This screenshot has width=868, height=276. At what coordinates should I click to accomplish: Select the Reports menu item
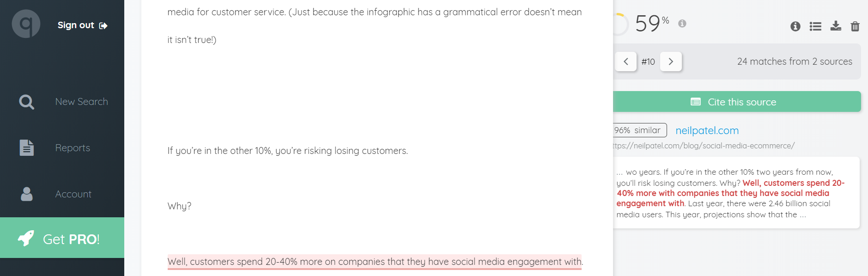(73, 148)
